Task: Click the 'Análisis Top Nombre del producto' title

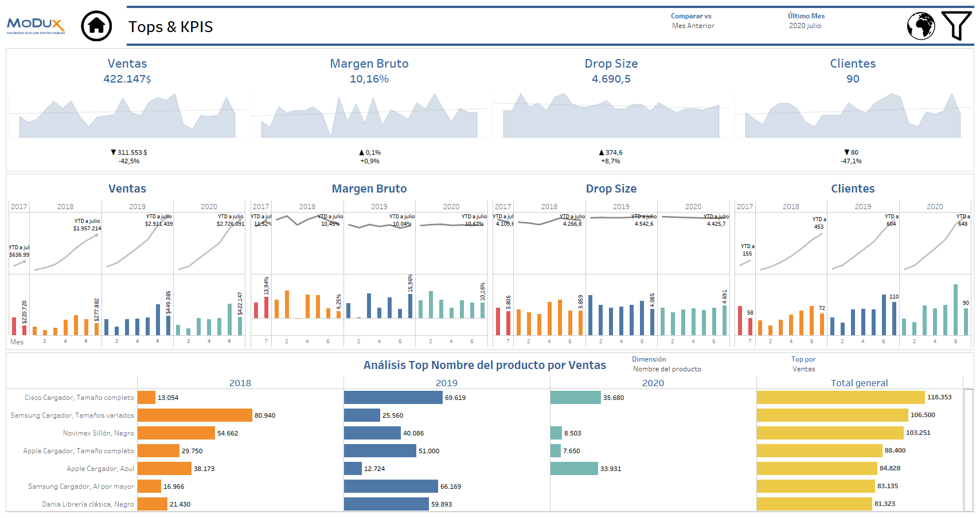Action: coord(485,364)
